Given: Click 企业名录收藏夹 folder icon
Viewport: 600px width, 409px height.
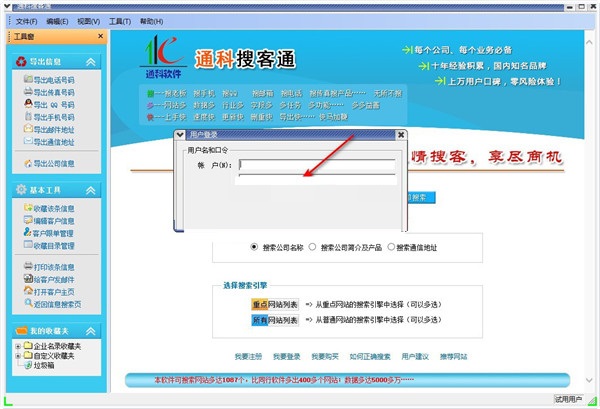Looking at the screenshot, I should (x=28, y=345).
